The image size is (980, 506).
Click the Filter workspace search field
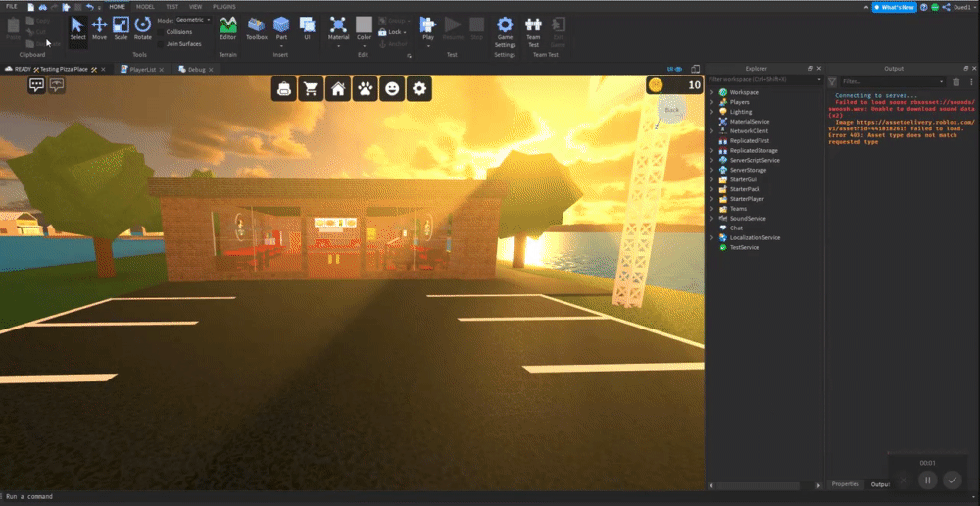[763, 79]
